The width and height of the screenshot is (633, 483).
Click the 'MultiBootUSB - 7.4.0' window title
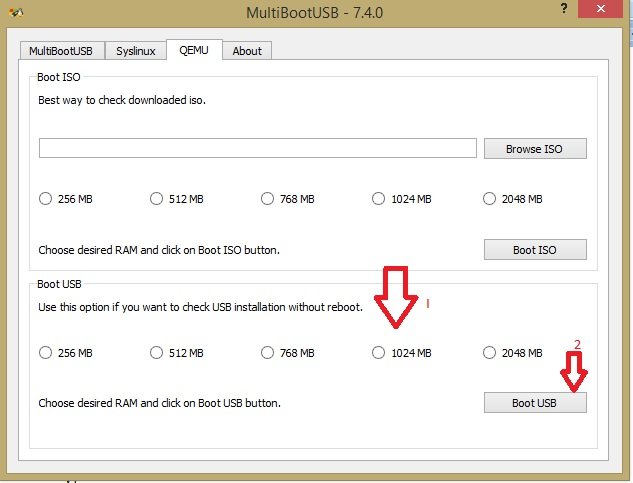click(314, 13)
